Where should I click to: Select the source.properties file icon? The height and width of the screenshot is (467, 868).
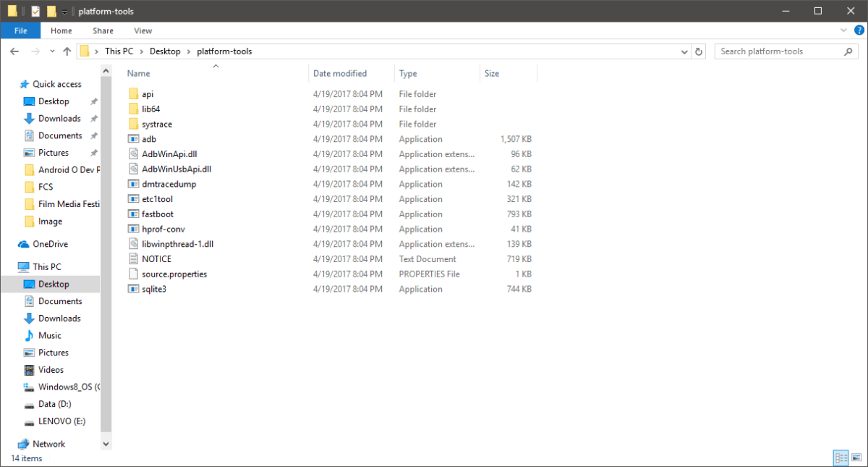coord(133,274)
